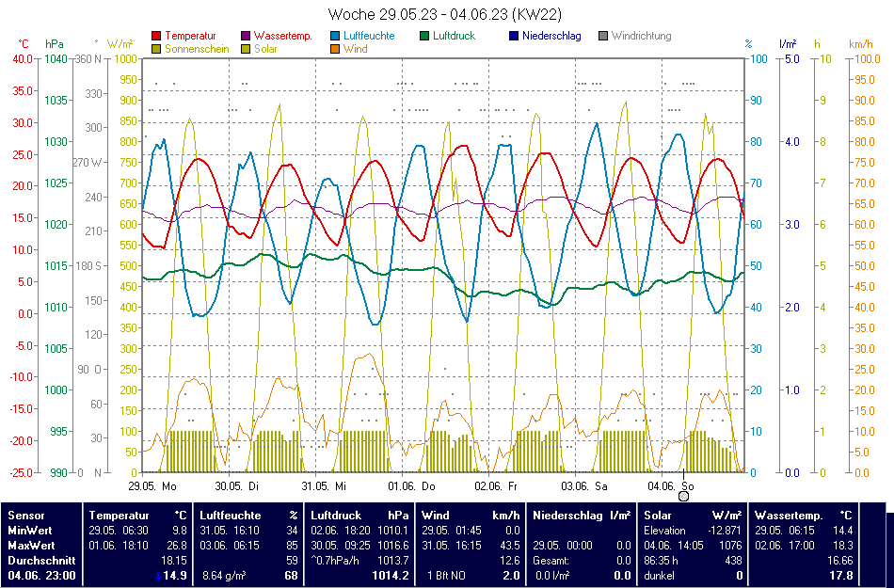
Task: Click the Durchschnitt row label
Action: tap(41, 561)
